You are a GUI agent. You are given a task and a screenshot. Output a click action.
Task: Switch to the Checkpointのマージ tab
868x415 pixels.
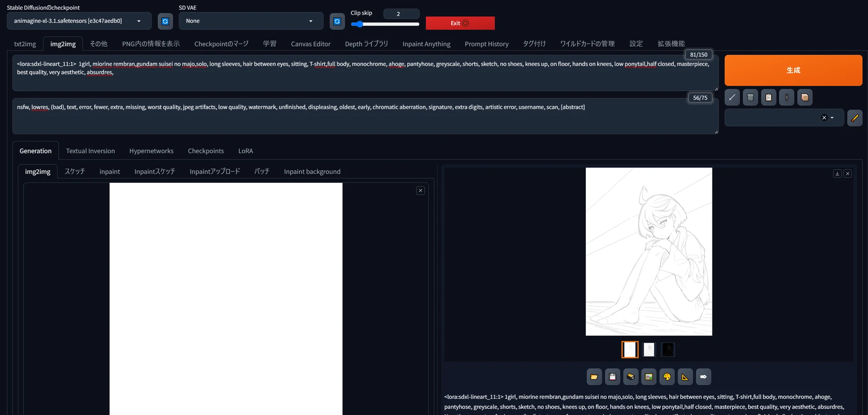coord(222,44)
